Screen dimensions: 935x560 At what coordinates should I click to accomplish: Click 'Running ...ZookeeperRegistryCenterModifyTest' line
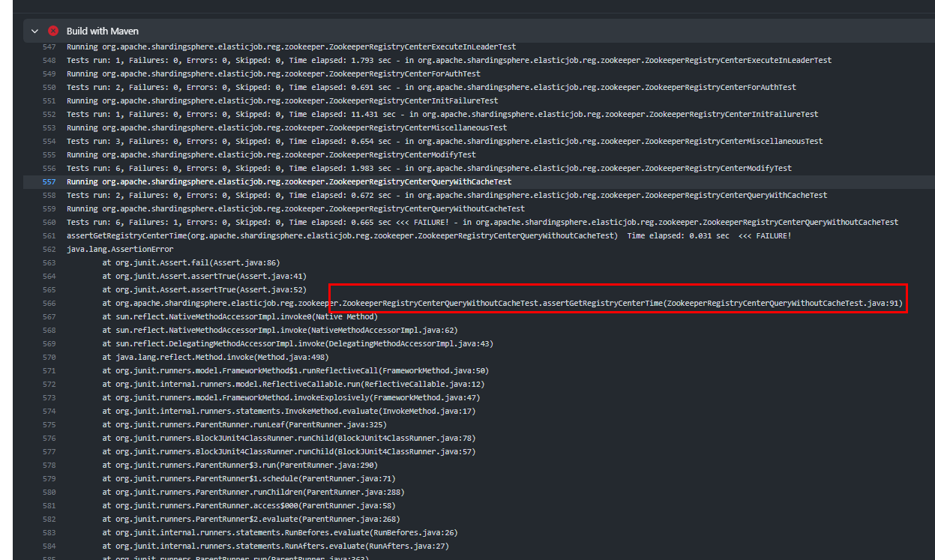tap(271, 154)
